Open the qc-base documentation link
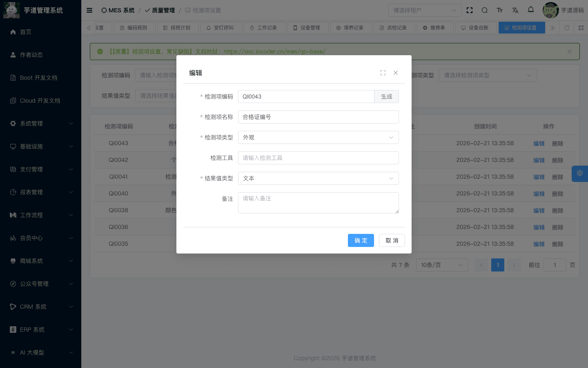The height and width of the screenshot is (368, 588). click(275, 52)
